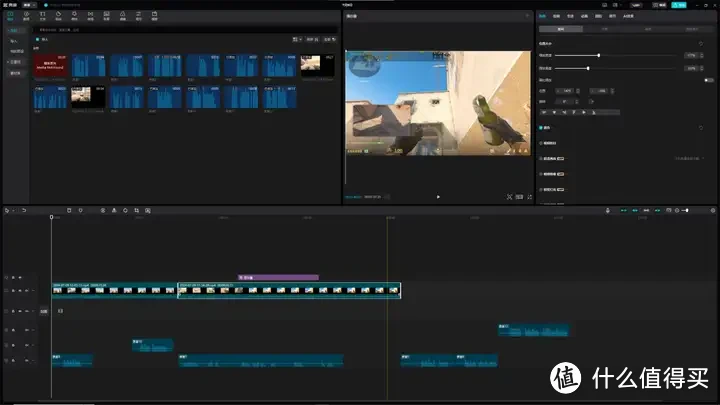Select the third sub-tab under the Picture tab
The width and height of the screenshot is (720, 405).
click(x=648, y=29)
